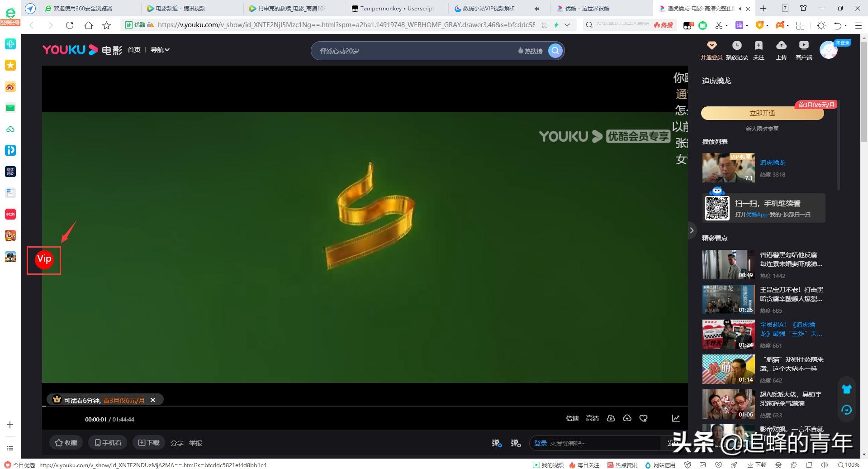Go to the browser home page icon

pos(89,25)
